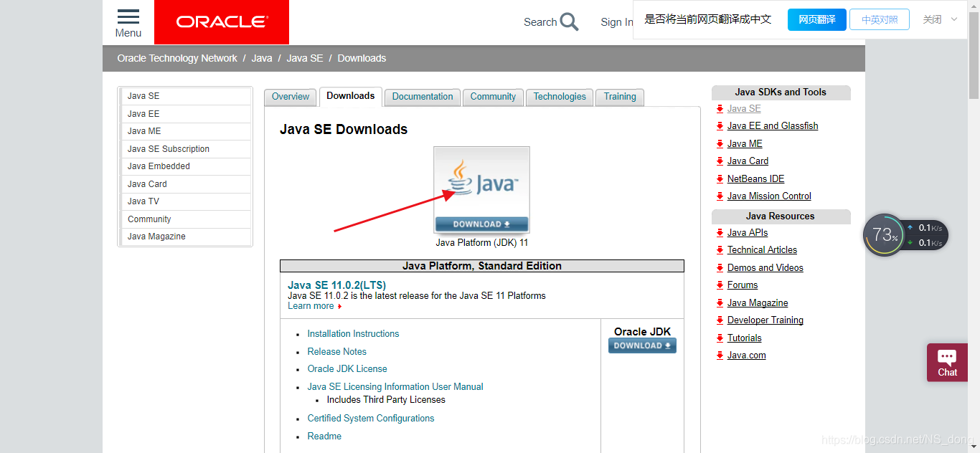This screenshot has width=980, height=453.
Task: Click the Learn more link
Action: (311, 306)
